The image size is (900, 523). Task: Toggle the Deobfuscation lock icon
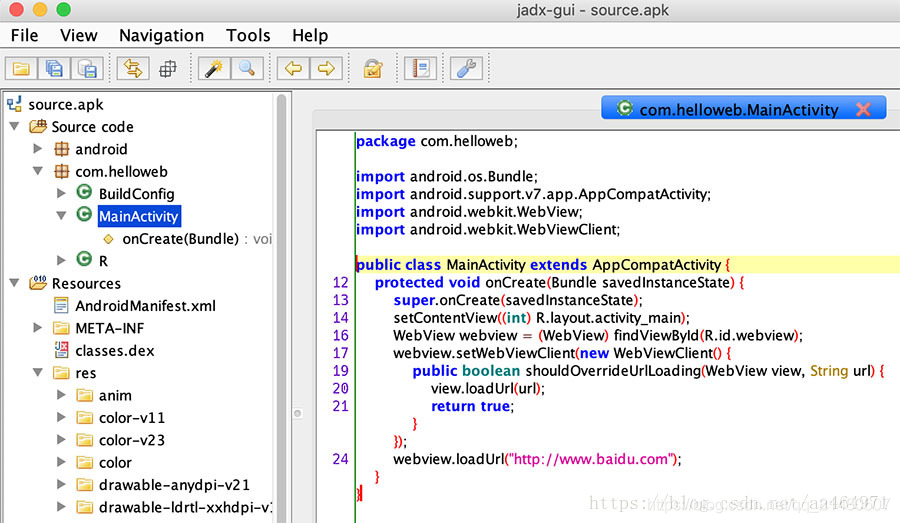[373, 69]
